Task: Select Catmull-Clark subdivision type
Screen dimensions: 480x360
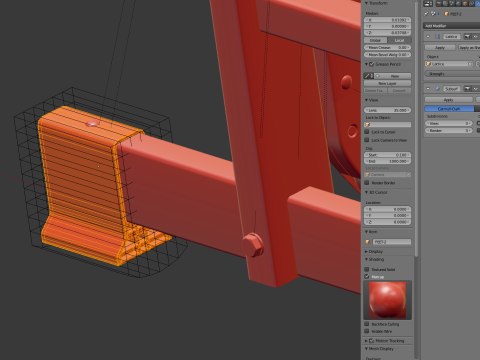Action: coord(449,109)
